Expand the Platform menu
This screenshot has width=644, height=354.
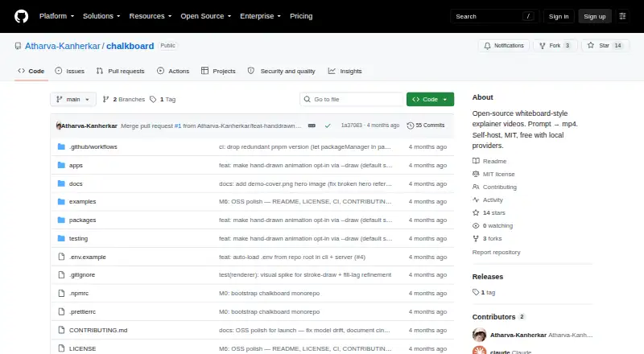[56, 16]
